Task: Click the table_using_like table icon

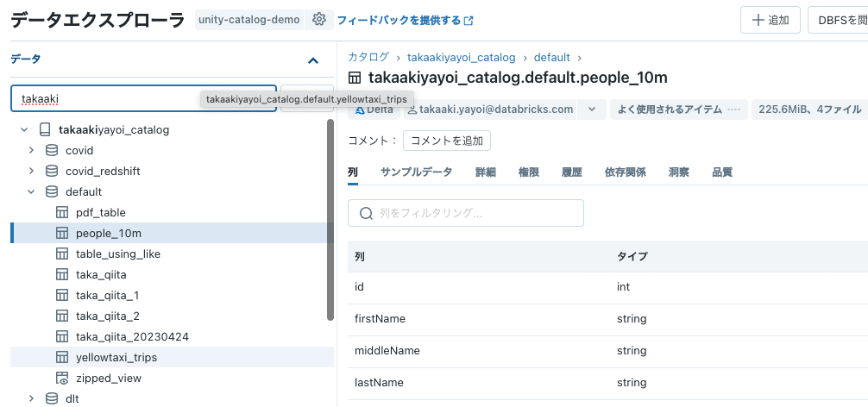Action: (x=62, y=254)
